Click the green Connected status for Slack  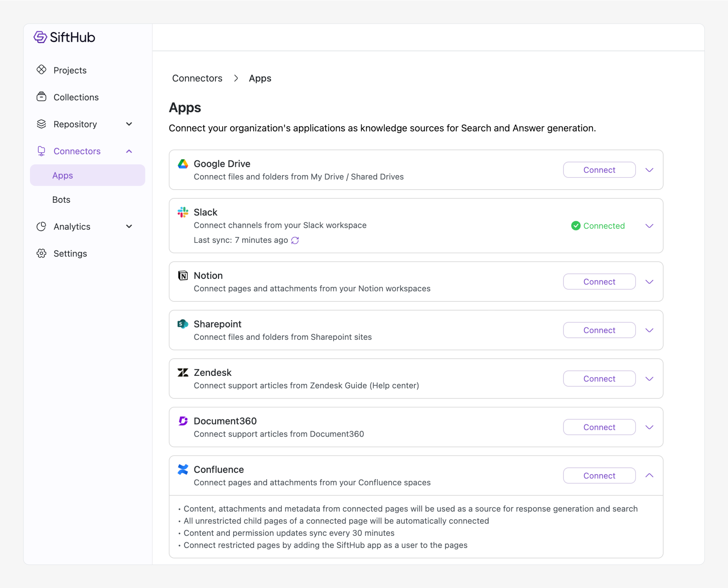(x=598, y=225)
